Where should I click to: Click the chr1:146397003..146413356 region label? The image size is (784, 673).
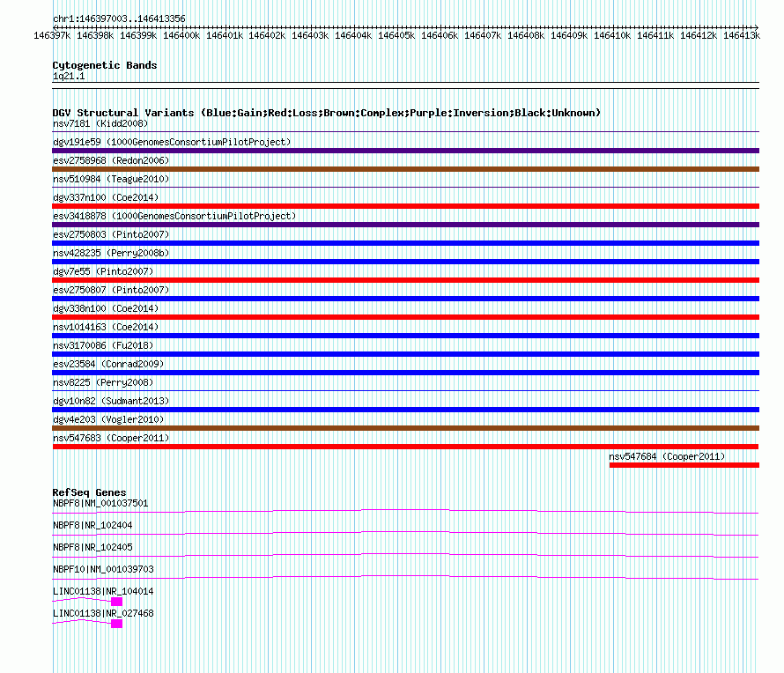119,18
